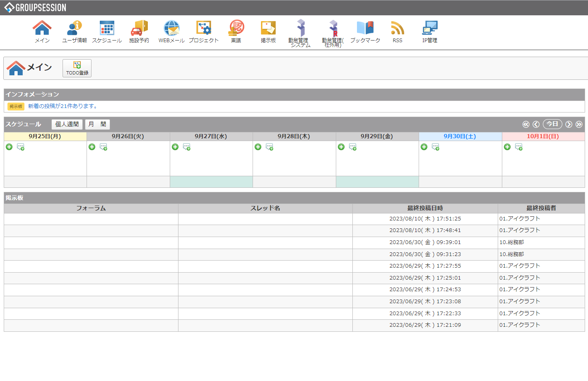
Task: Add a schedule on 9月28日(木) with green plus
Action: click(258, 147)
